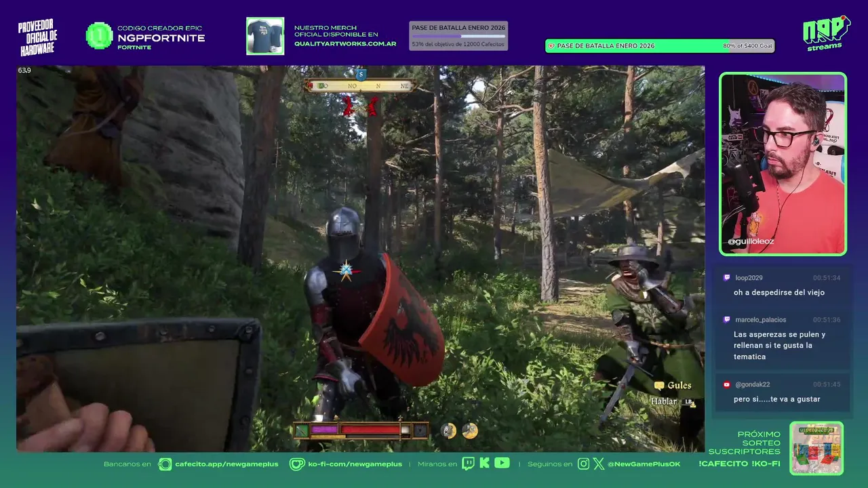Click the "80% of $400 Goal" text

point(748,46)
